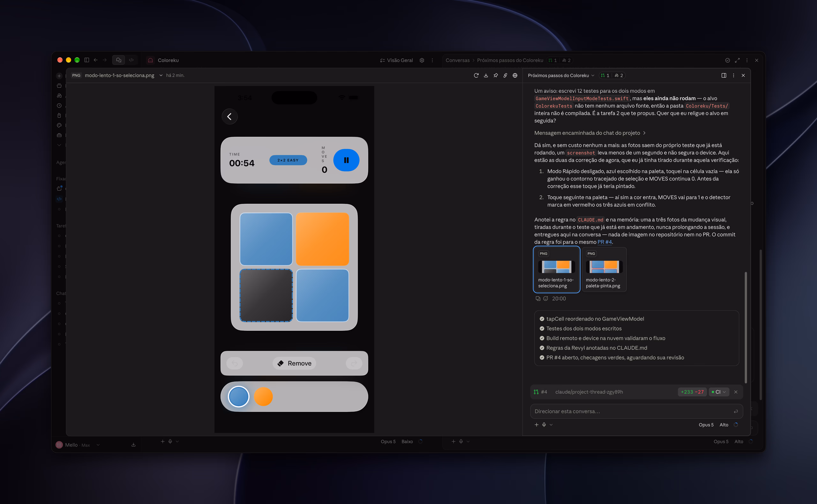Expand the background conversation with diagonal arrows icon

click(737, 60)
